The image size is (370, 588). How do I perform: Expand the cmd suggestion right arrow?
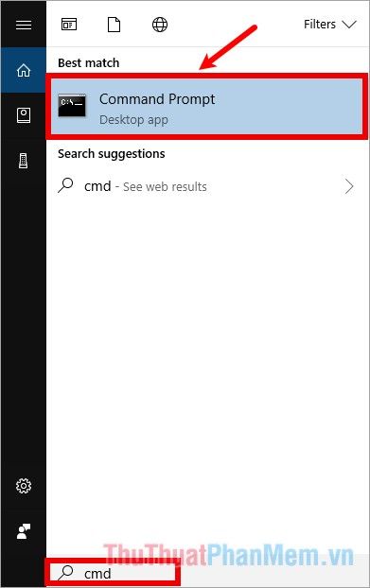point(349,186)
